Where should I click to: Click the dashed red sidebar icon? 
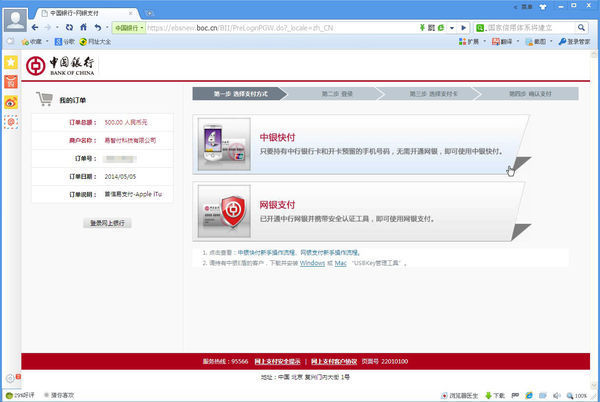coord(11,122)
